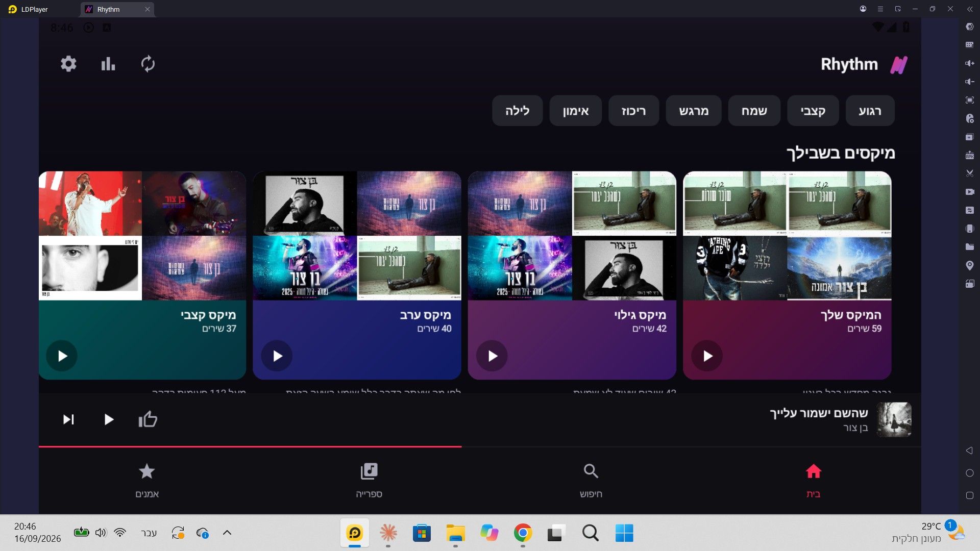
Task: Open the ספרייה library tab
Action: point(369,481)
